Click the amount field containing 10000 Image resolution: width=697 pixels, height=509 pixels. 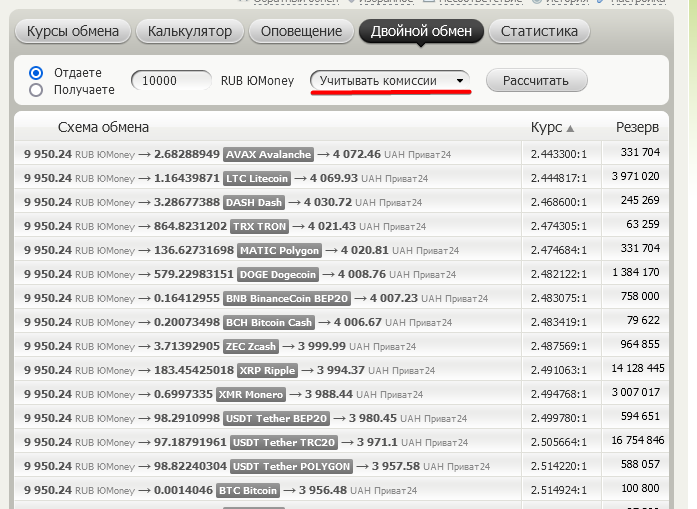point(171,80)
